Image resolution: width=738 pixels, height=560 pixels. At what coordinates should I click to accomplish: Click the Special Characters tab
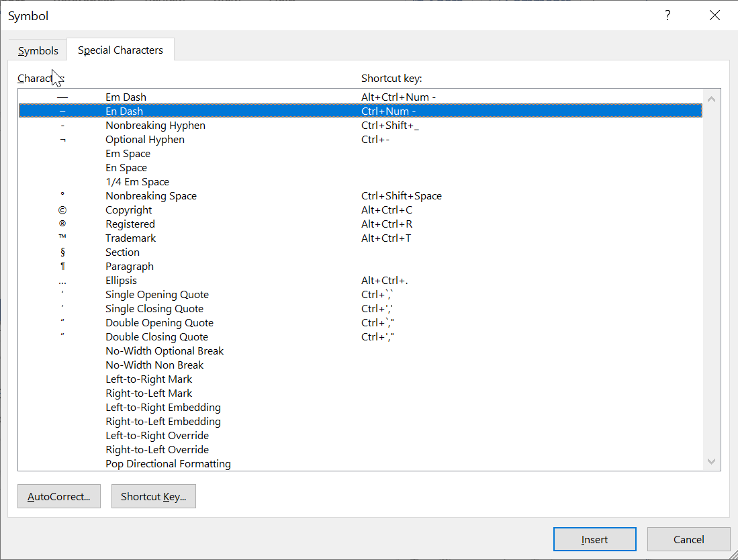[120, 50]
